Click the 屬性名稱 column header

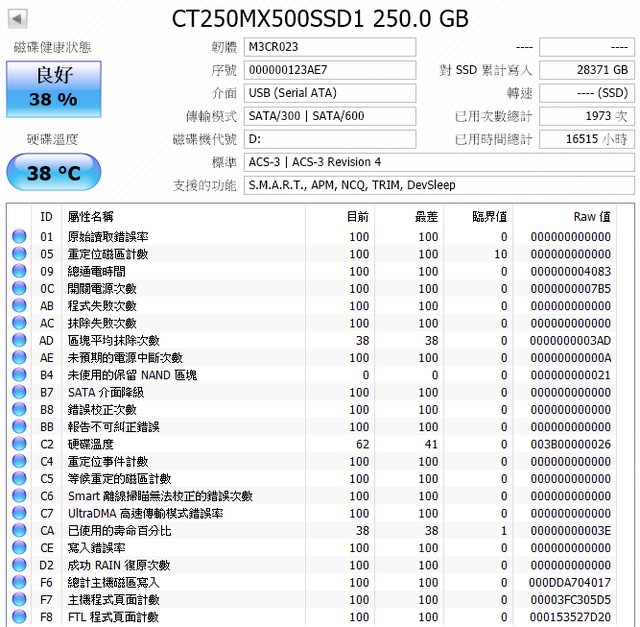point(90,216)
